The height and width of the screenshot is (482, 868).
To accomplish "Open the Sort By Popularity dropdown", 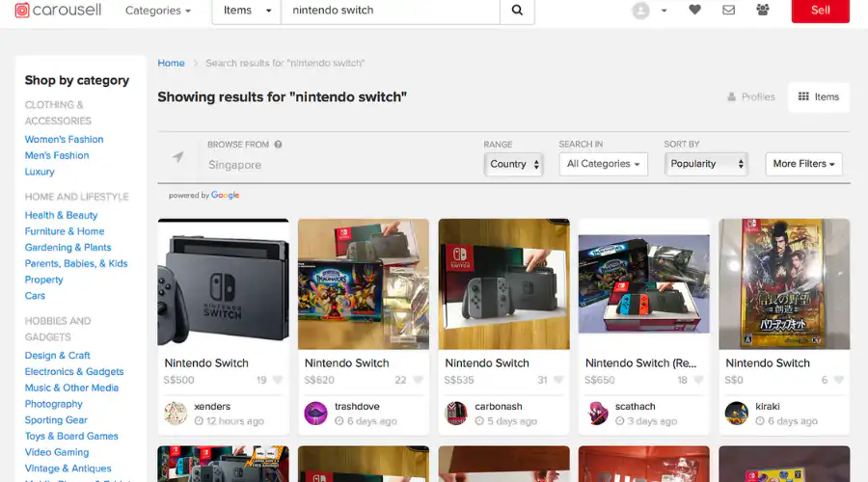I will 706,164.
